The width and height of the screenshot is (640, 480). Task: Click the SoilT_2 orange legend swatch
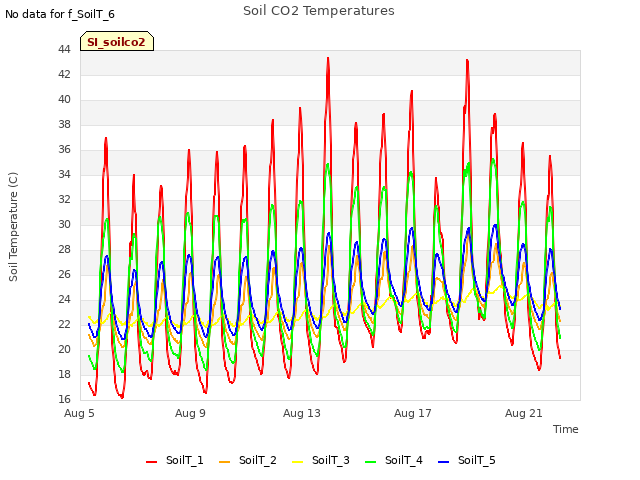tap(224, 462)
